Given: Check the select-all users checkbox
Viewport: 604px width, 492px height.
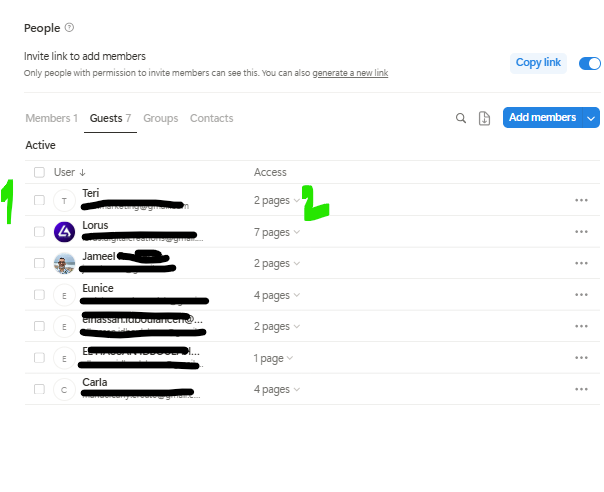Looking at the screenshot, I should (x=39, y=172).
